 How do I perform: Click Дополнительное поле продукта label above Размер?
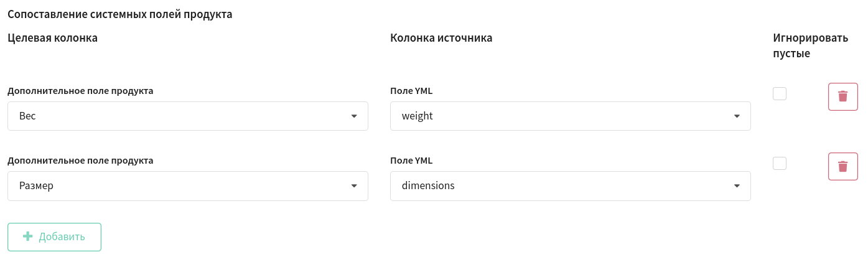80,161
